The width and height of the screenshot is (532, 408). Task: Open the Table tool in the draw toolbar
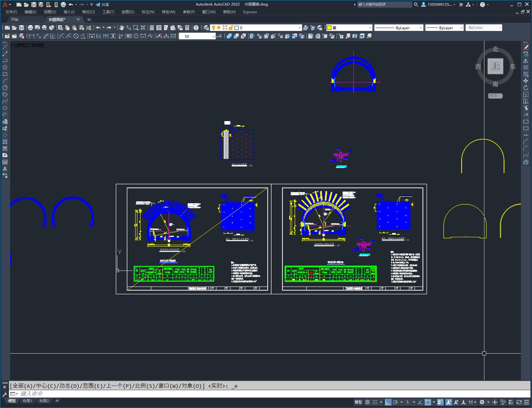(5, 162)
